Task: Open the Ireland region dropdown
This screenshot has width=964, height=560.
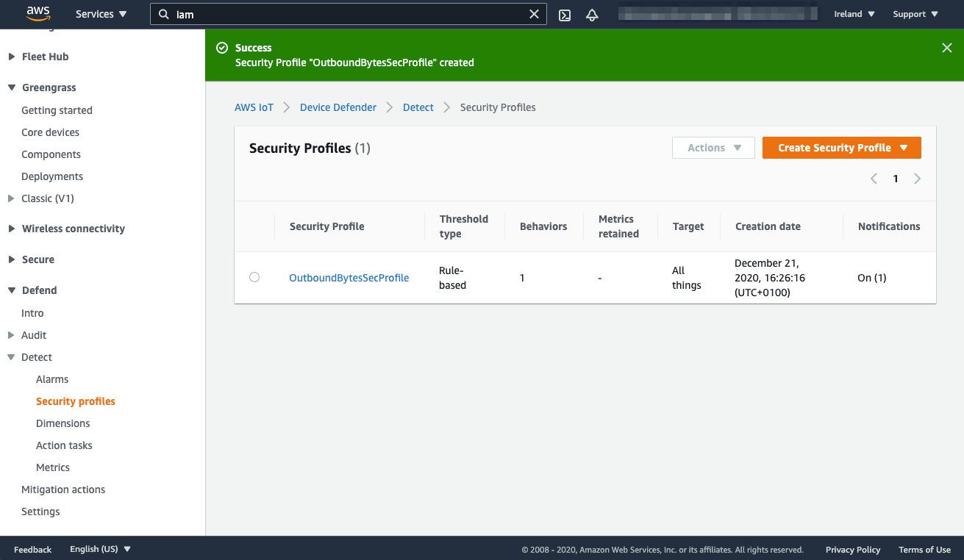Action: pos(854,14)
